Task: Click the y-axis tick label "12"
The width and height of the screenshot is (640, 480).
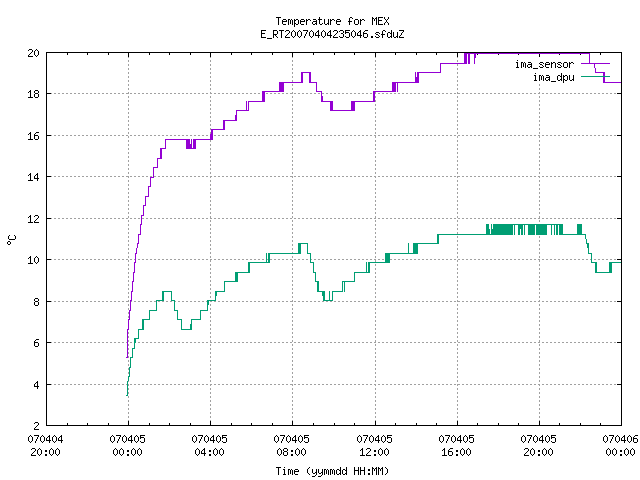Action: click(x=33, y=219)
